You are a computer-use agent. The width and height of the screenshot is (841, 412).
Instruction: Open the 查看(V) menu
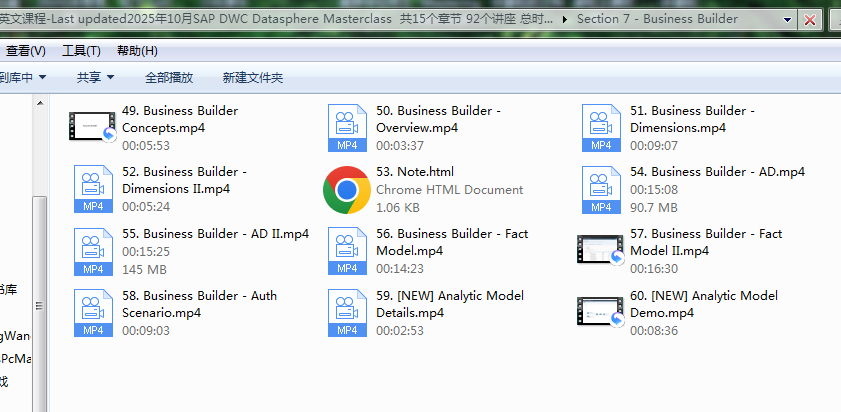click(x=26, y=51)
